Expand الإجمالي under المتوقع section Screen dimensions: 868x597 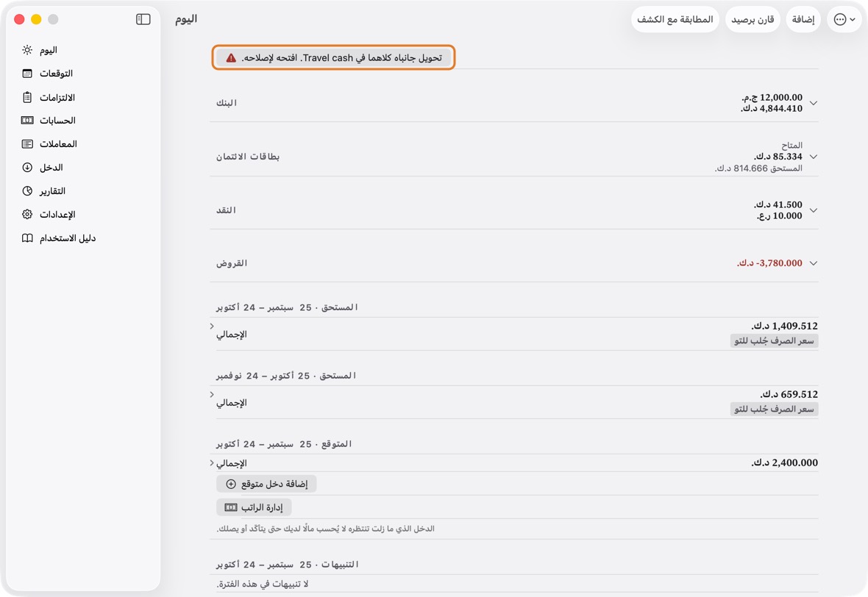pos(212,463)
